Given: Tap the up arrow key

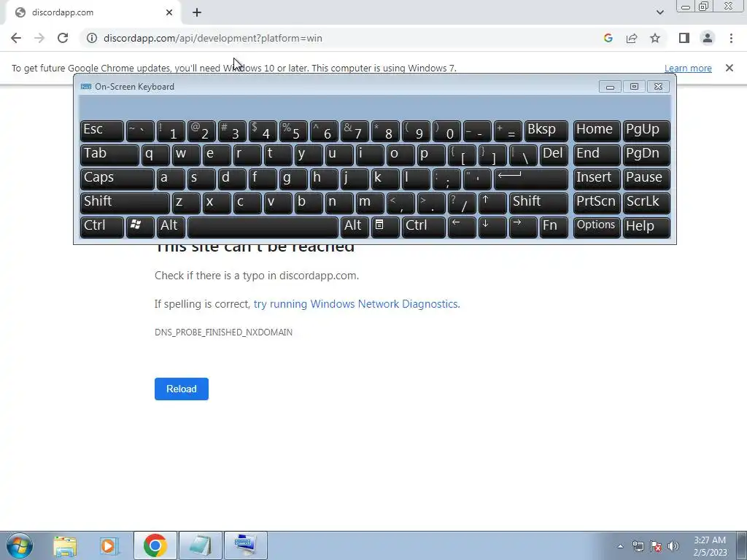Looking at the screenshot, I should click(492, 203).
